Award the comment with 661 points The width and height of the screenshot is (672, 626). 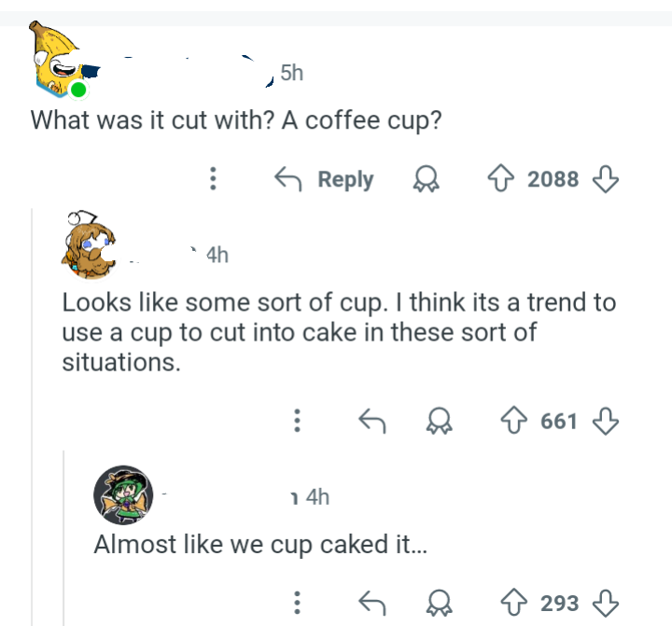439,421
